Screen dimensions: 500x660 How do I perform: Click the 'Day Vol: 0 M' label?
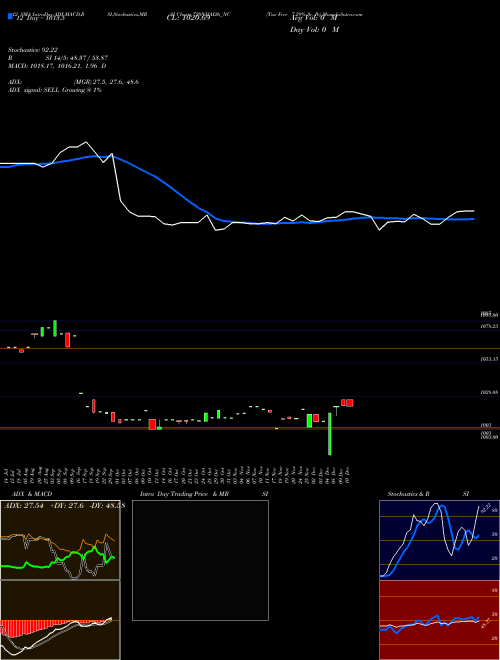point(314,29)
